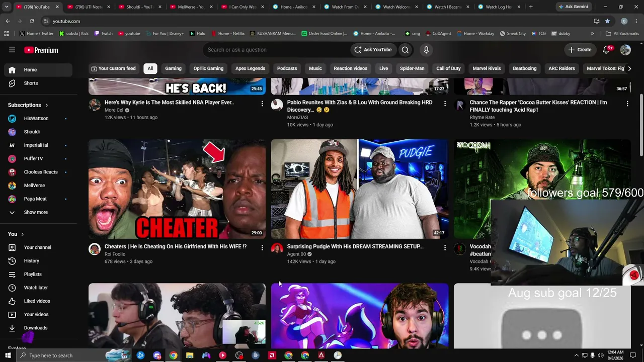Open the Chrome apps grid shortcut

click(7, 34)
